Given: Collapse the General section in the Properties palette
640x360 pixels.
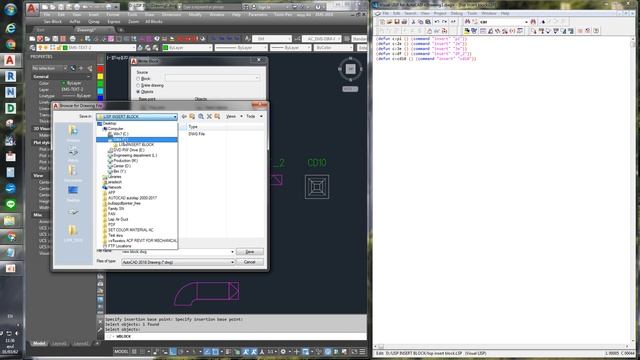Looking at the screenshot, I should click(89, 77).
